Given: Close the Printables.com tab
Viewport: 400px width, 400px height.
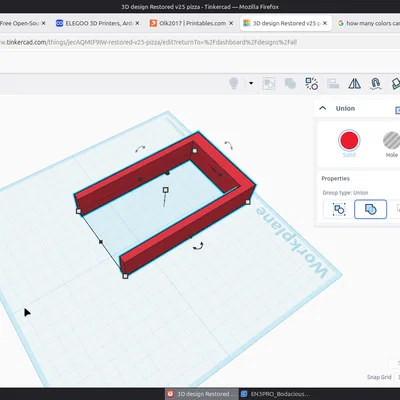Looking at the screenshot, I should point(231,23).
